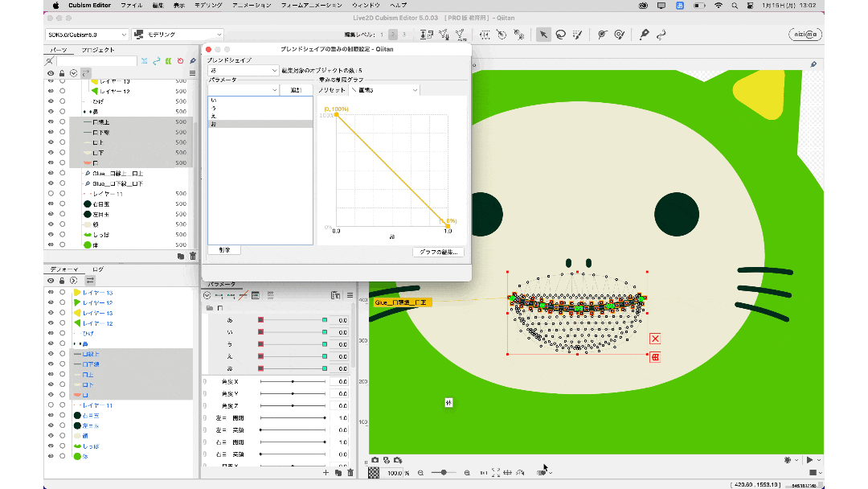Open the ファイル menu
The height and width of the screenshot is (489, 868).
coord(131,5)
